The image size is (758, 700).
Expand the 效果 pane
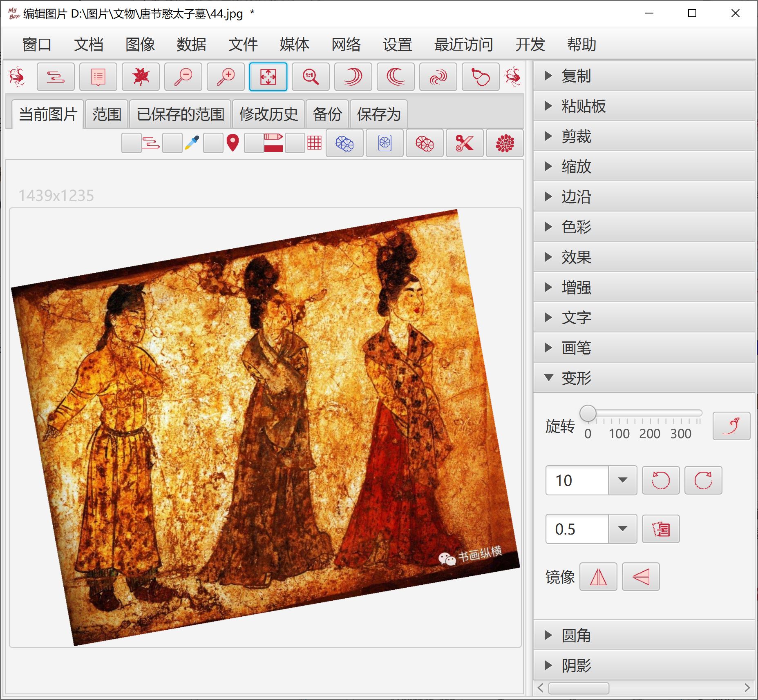[x=644, y=257]
